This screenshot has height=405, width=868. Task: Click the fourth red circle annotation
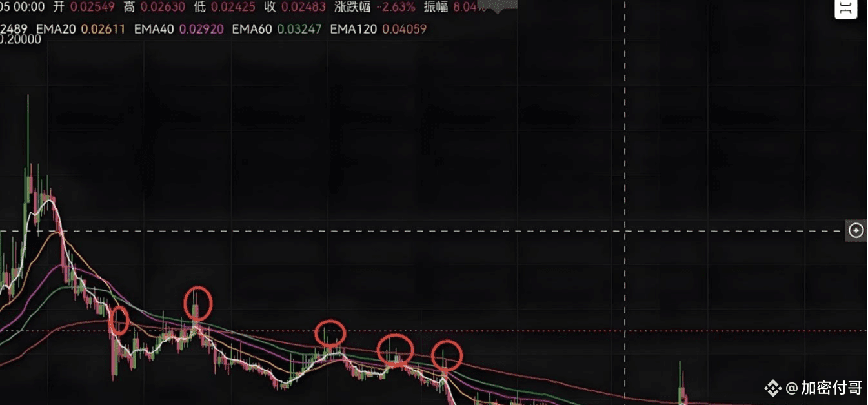point(395,350)
